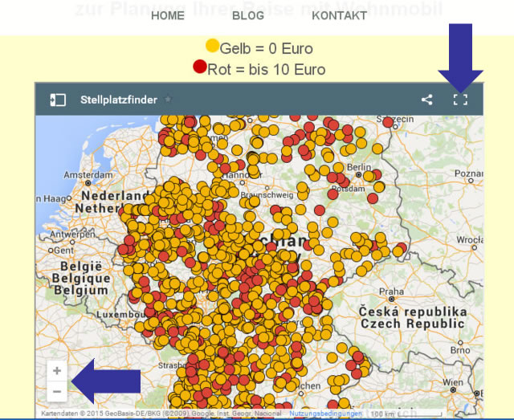Screen dimensions: 514x420
Task: Share the Stellplatzfinder map
Action: [x=426, y=100]
